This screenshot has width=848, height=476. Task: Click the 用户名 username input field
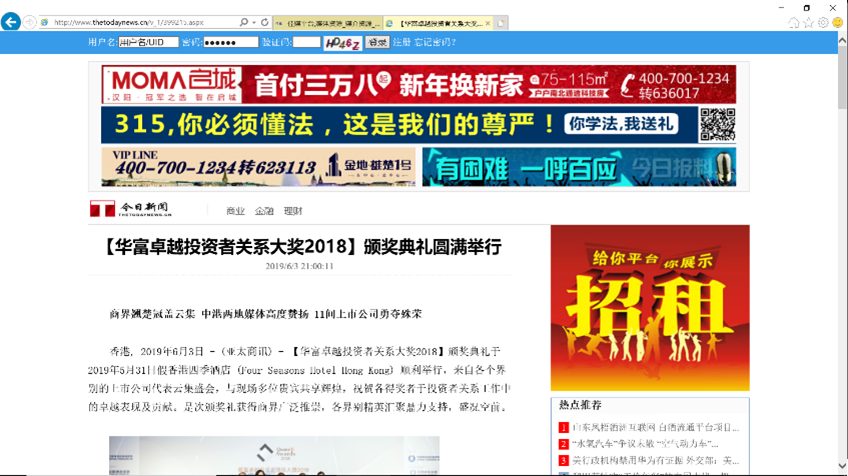pos(148,42)
